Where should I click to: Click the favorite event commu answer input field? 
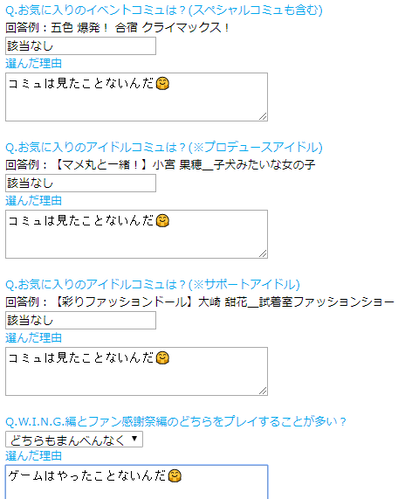[80, 46]
